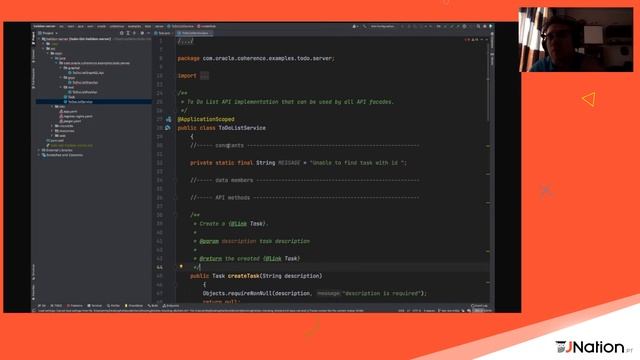This screenshot has width=640, height=360.
Task: Switch to the Task.java editor tab
Action: (164, 33)
